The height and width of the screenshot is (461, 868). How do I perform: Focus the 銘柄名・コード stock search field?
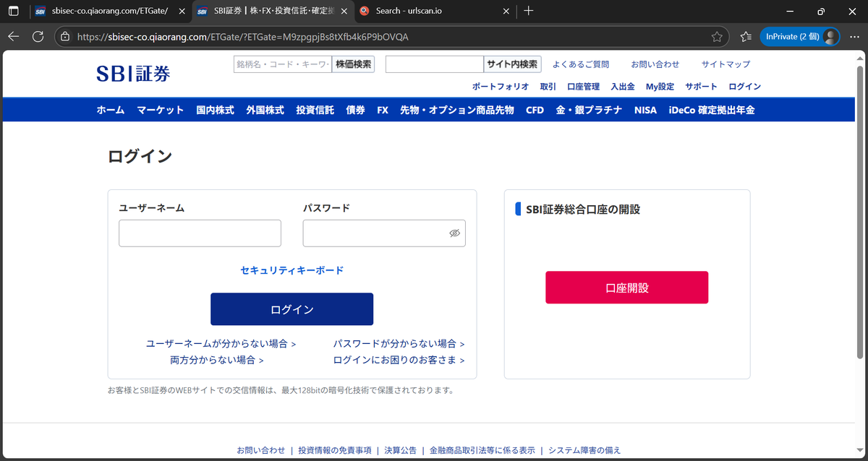click(x=282, y=64)
